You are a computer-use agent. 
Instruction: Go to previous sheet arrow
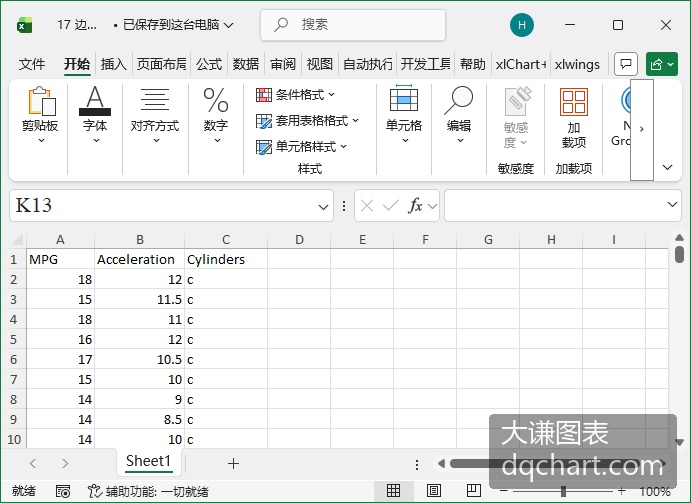33,463
